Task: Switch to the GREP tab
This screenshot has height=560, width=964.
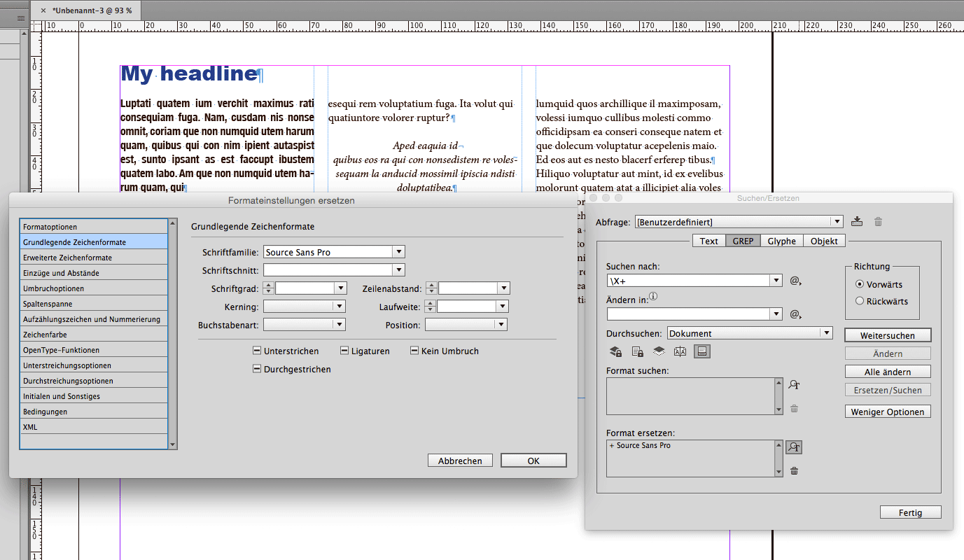Action: [x=742, y=240]
